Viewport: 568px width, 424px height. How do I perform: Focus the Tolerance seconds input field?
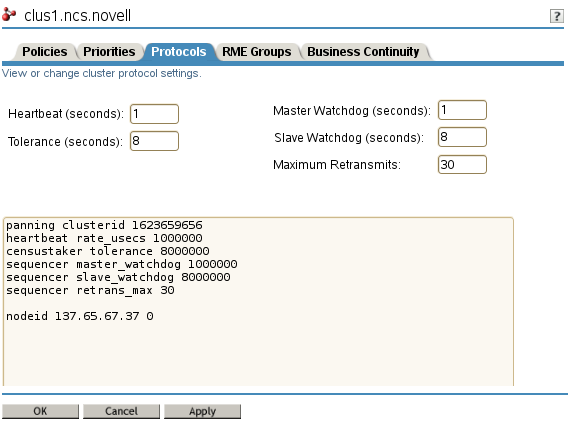click(x=154, y=141)
